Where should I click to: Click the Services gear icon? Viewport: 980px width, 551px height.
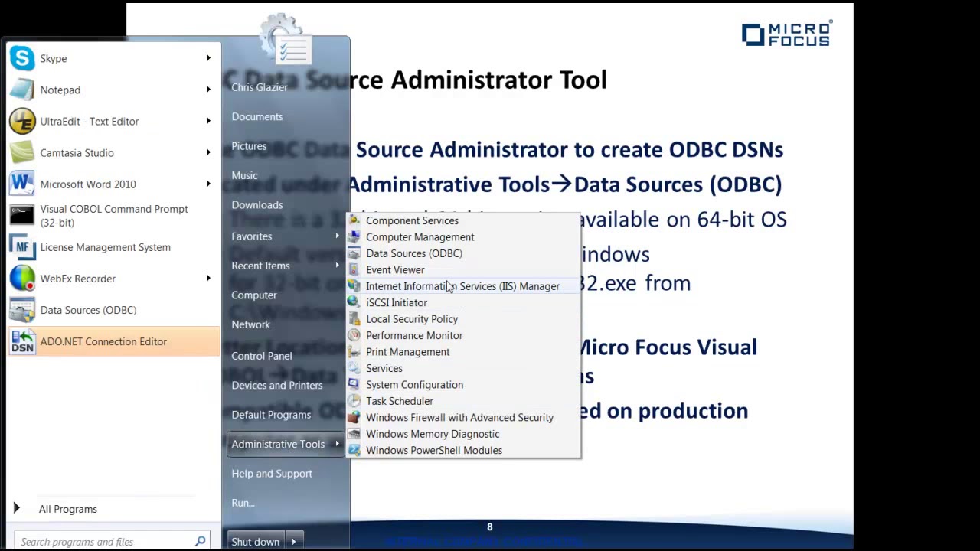pos(354,368)
